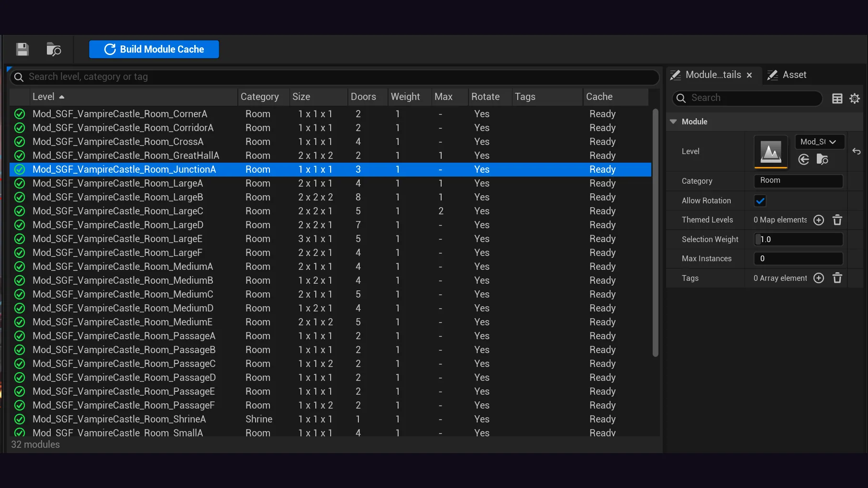The image size is (868, 488).
Task: Open the Level asset dropdown Mod_SG
Action: coord(820,142)
